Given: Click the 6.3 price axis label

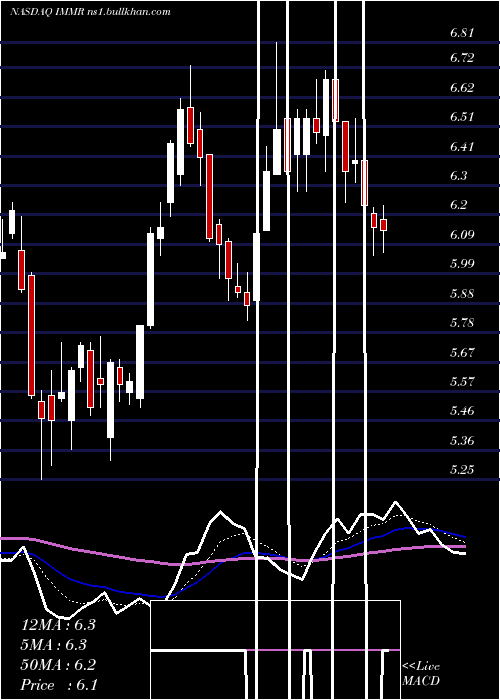Looking at the screenshot, I should 458,175.
